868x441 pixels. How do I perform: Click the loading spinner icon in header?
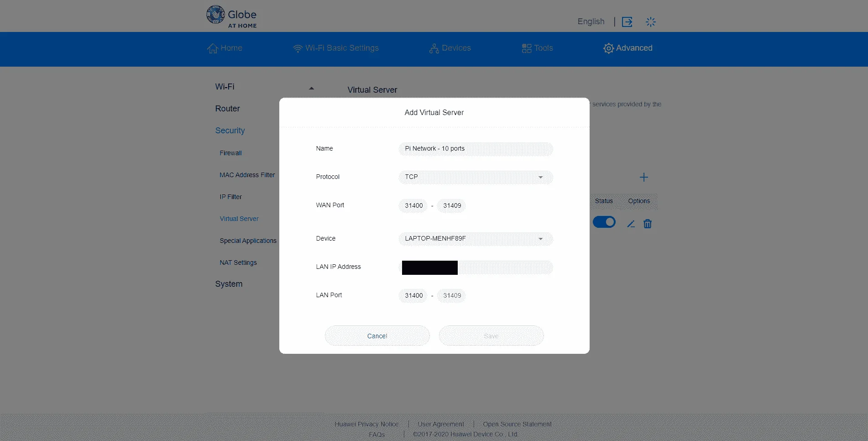point(651,22)
